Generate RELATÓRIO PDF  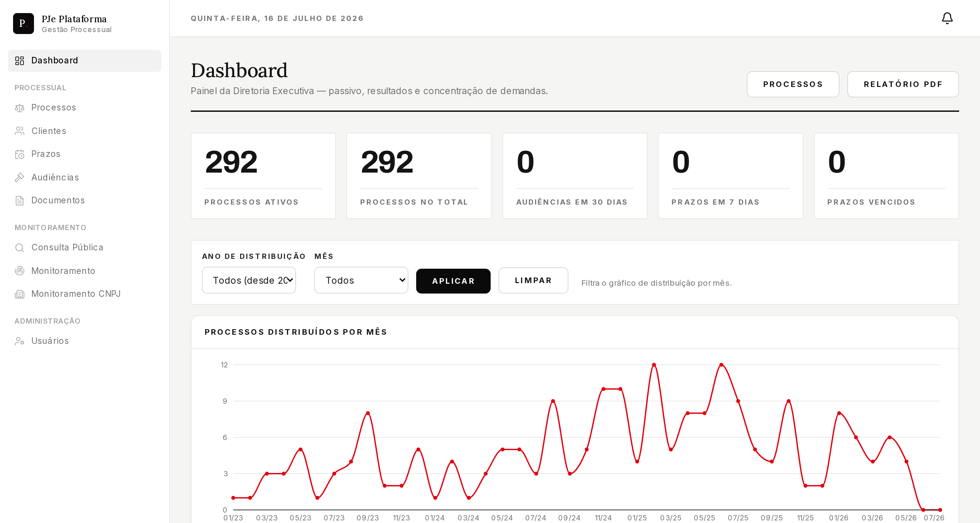(903, 84)
